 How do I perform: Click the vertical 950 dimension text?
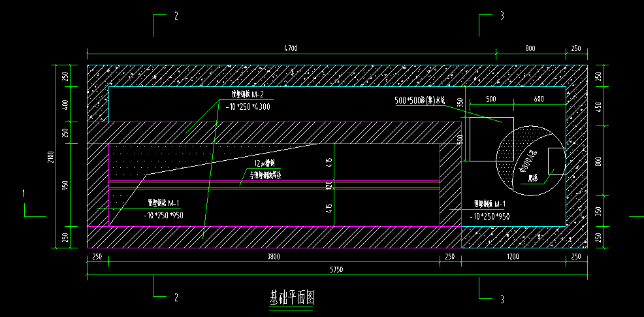[x=63, y=185]
